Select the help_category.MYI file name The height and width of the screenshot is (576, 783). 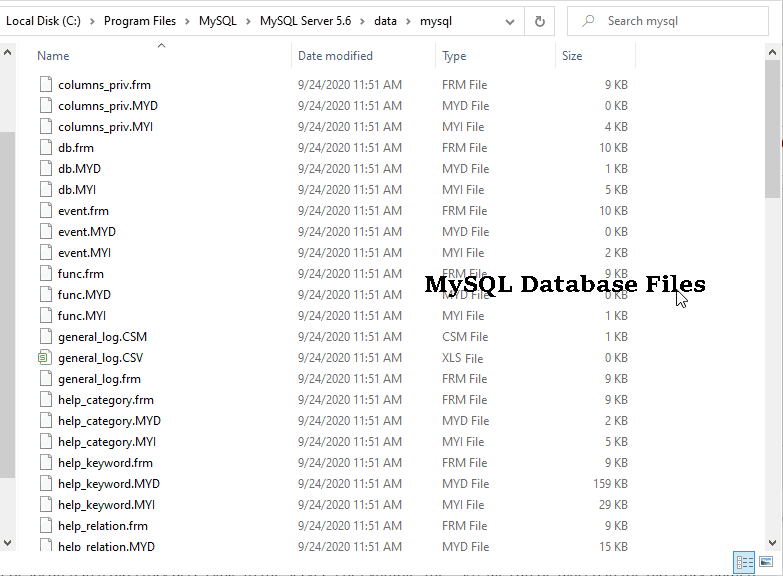pos(107,442)
